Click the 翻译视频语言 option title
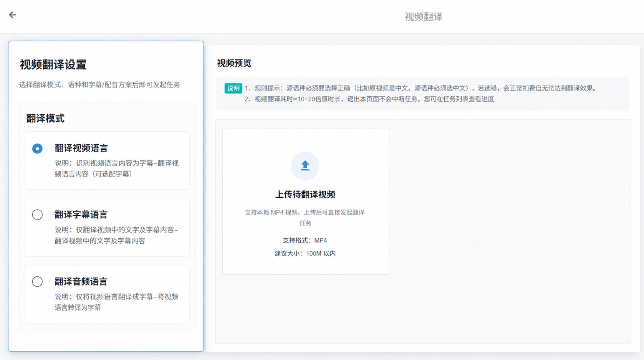The width and height of the screenshot is (644, 360). (81, 148)
